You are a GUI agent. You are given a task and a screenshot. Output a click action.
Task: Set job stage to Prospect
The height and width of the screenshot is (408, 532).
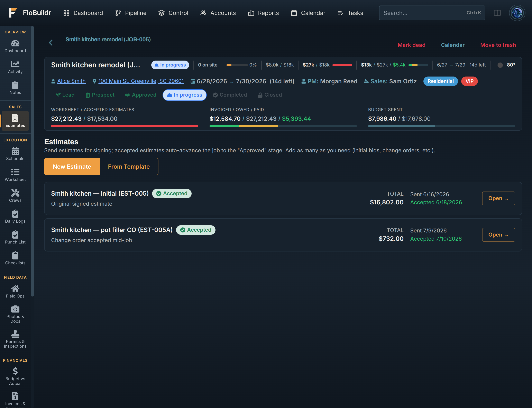[100, 95]
